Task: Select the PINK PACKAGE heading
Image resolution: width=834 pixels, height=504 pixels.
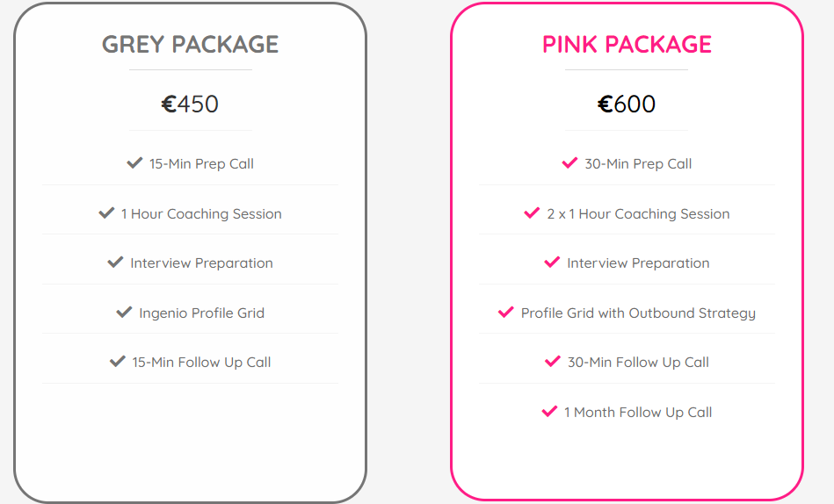Action: click(x=627, y=44)
